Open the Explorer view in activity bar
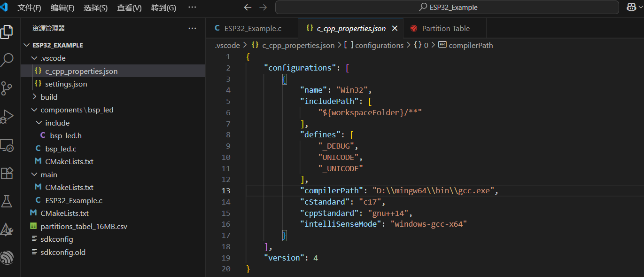Image resolution: width=644 pixels, height=277 pixels. pyautogui.click(x=7, y=32)
